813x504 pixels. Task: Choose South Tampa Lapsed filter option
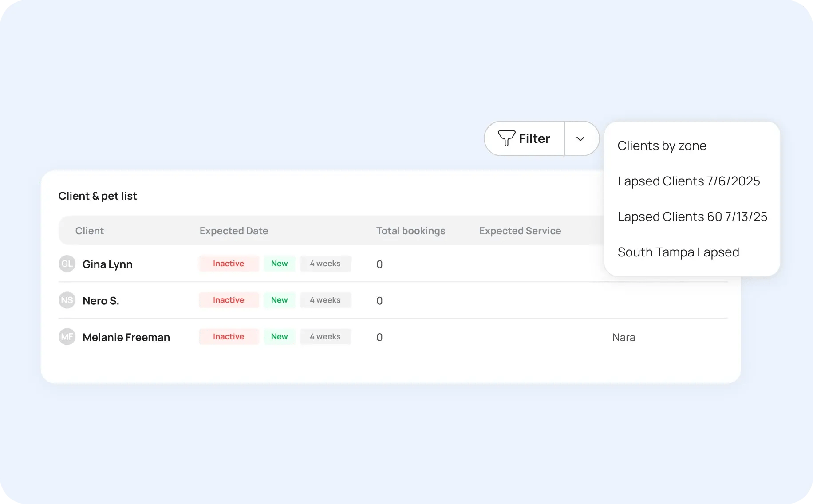click(x=678, y=252)
